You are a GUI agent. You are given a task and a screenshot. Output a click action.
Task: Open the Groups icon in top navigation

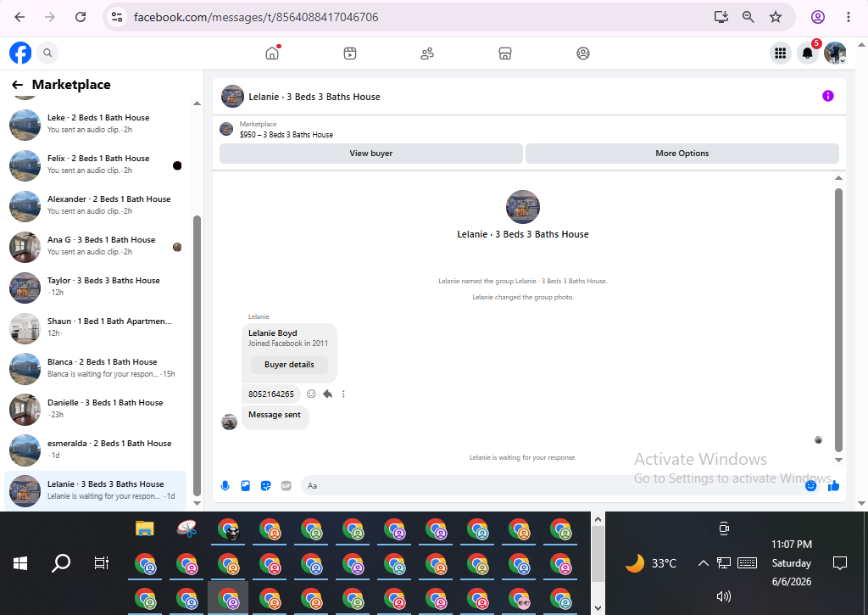[x=583, y=53]
